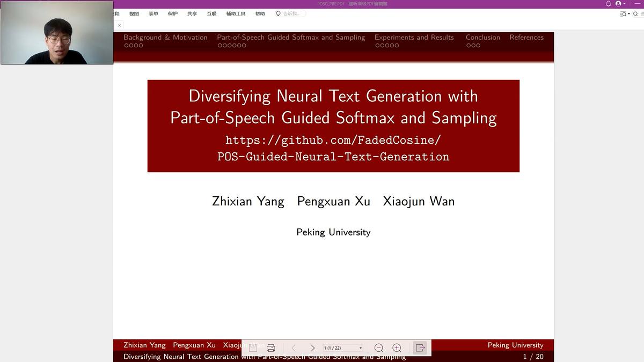Print the document using the printer icon
Image resolution: width=644 pixels, height=362 pixels.
pyautogui.click(x=271, y=348)
